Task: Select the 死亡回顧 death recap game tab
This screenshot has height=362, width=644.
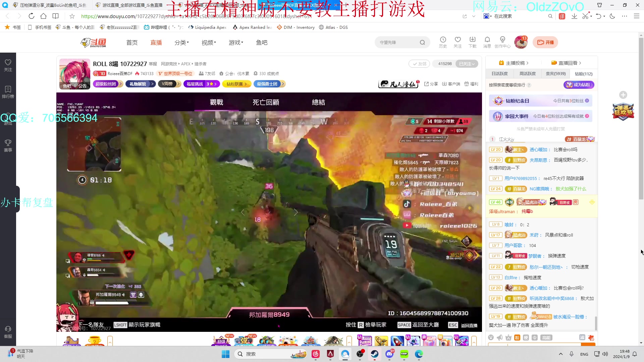Action: point(266,102)
